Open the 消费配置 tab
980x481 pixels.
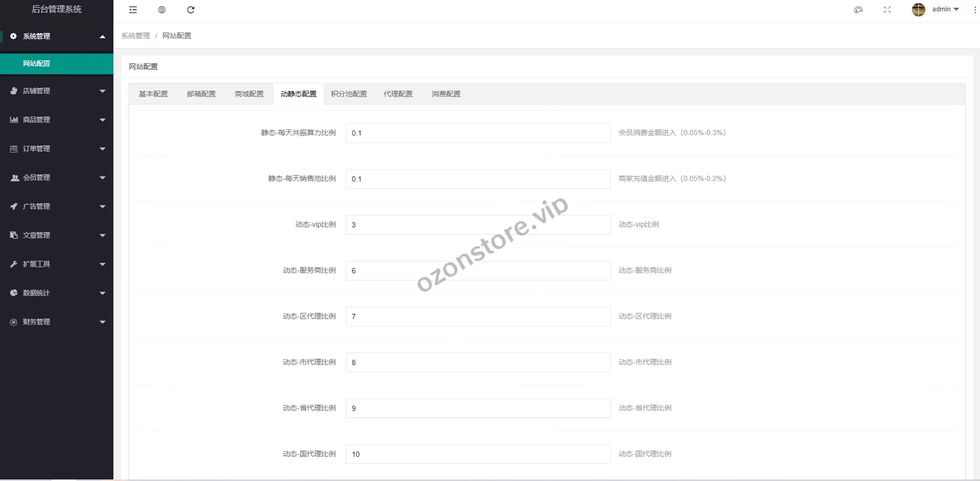pos(446,94)
